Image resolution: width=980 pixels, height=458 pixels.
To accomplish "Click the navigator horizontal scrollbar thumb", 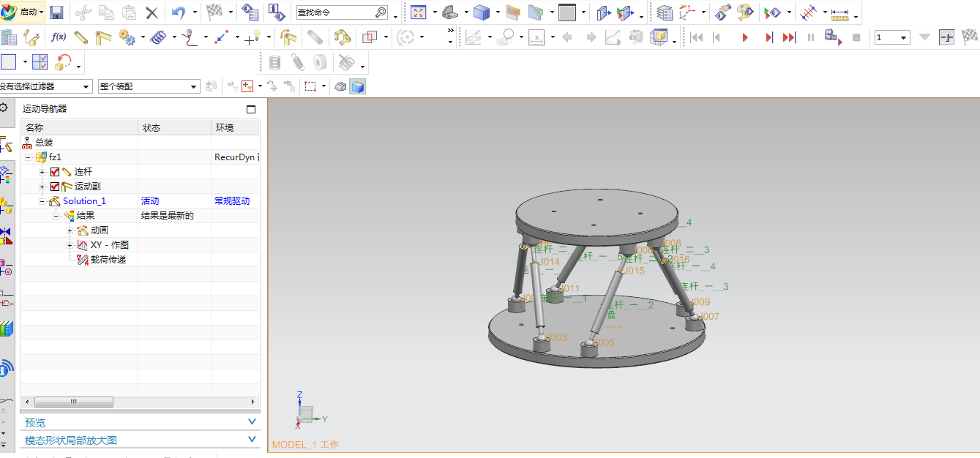I will 73,402.
